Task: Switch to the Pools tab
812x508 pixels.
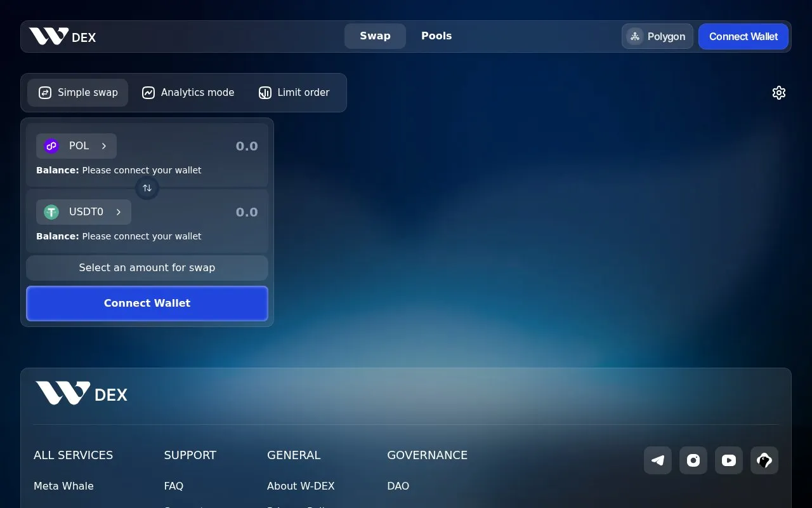Action: tap(436, 36)
